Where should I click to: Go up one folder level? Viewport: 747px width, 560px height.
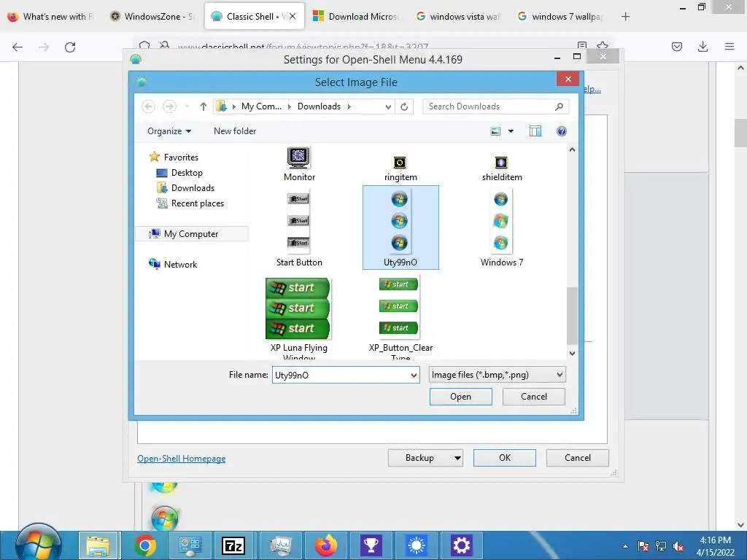click(x=204, y=106)
